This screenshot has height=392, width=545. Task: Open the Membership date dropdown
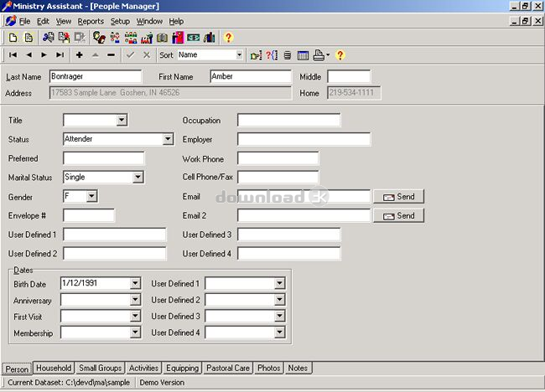tap(136, 333)
